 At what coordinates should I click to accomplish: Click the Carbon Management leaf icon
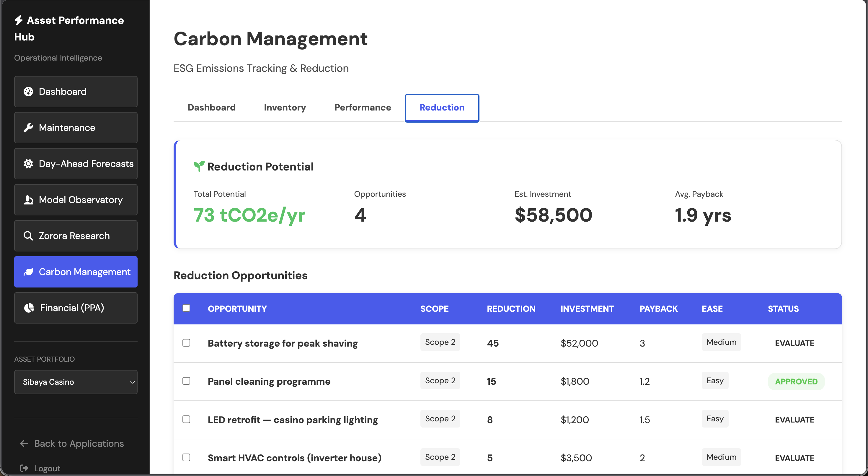29,272
